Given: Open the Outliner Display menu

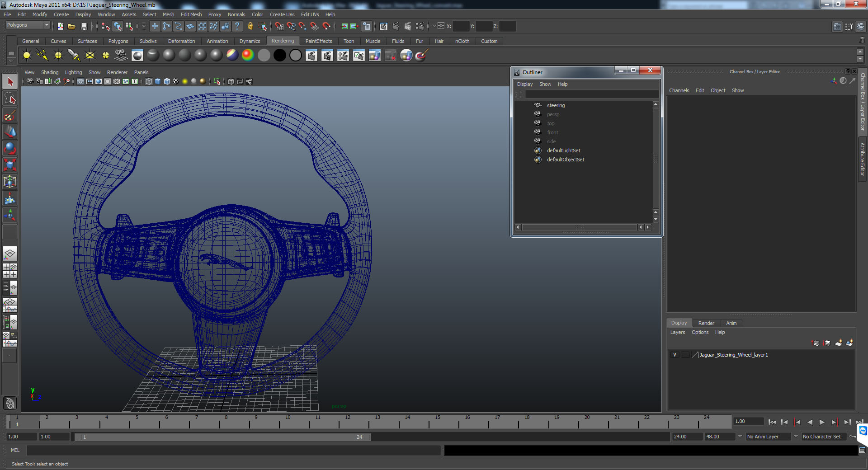Looking at the screenshot, I should (525, 84).
